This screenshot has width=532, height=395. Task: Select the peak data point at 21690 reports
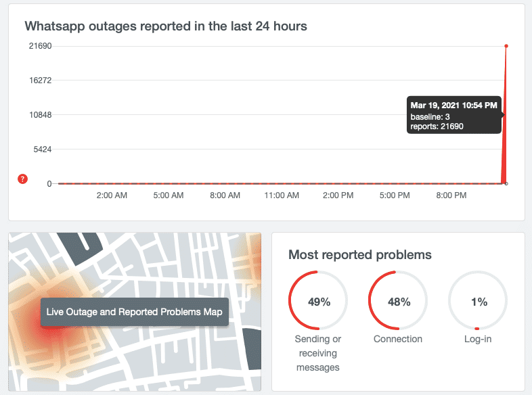pos(506,46)
